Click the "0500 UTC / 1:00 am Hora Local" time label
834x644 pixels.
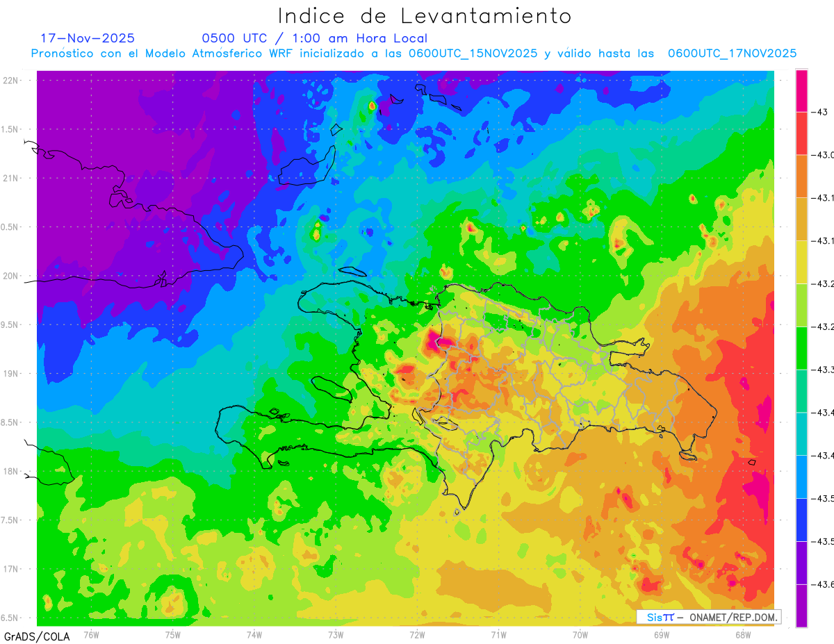[x=315, y=38]
